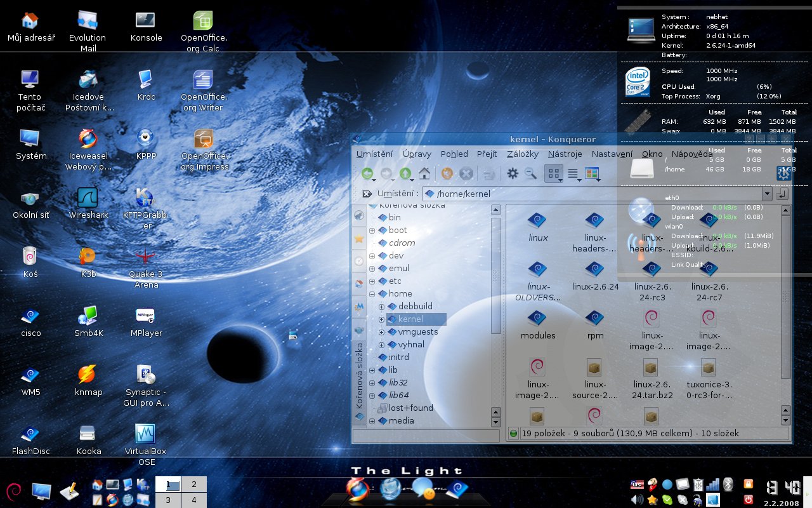Open the Debian swirl start menu
Screen dimensions: 812x508
(13, 491)
